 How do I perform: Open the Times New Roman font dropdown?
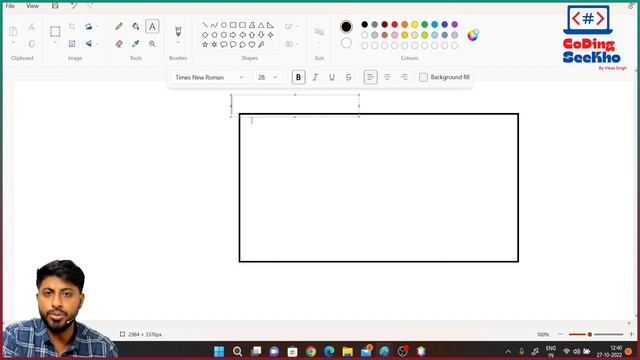pyautogui.click(x=210, y=77)
